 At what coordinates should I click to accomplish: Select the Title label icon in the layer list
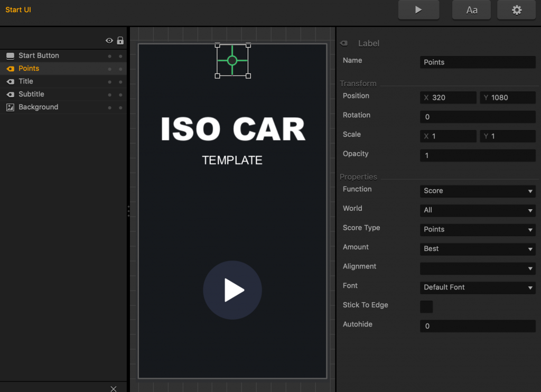tap(10, 81)
